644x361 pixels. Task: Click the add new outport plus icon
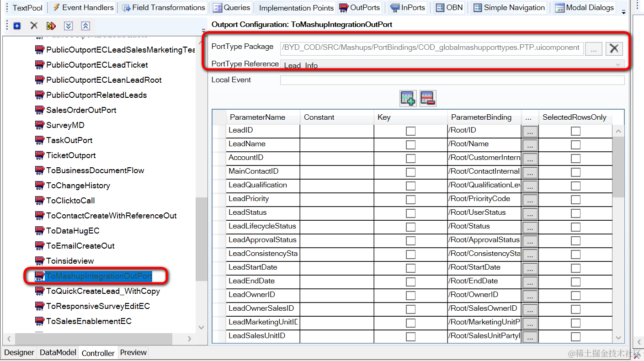pyautogui.click(x=17, y=26)
